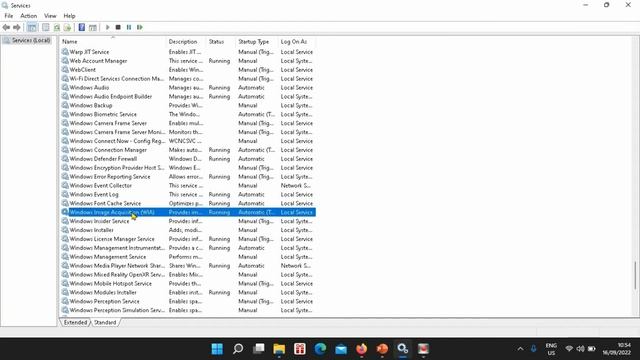Click the gear icon beside Windows Event Log
This screenshot has width=640, height=360.
(x=65, y=194)
